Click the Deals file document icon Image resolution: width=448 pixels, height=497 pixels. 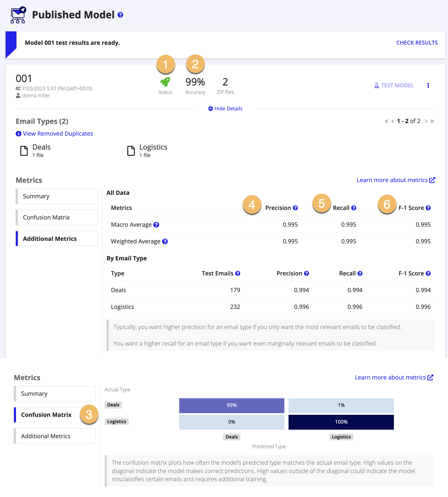click(24, 151)
